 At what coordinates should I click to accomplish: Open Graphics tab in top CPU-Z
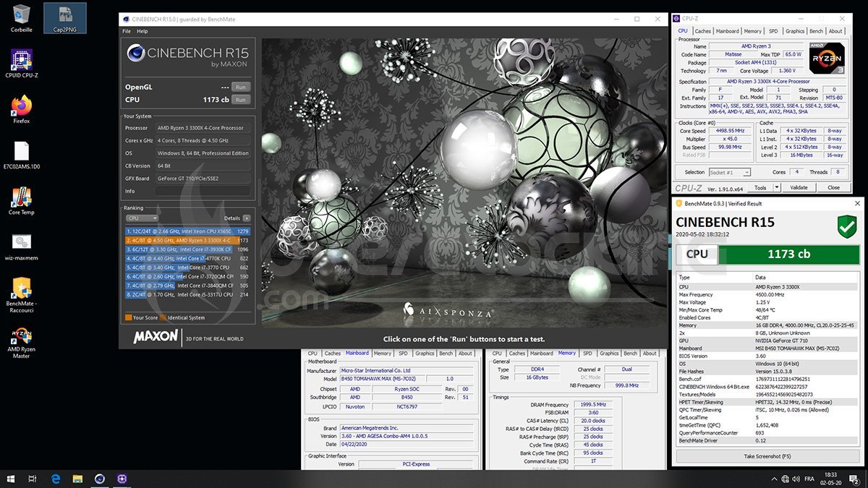pyautogui.click(x=795, y=31)
